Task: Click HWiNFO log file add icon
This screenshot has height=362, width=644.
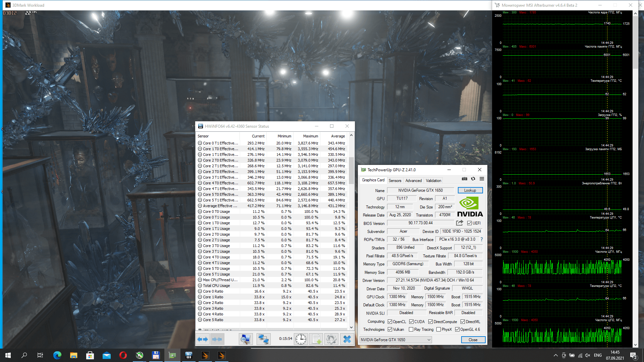Action: [316, 339]
